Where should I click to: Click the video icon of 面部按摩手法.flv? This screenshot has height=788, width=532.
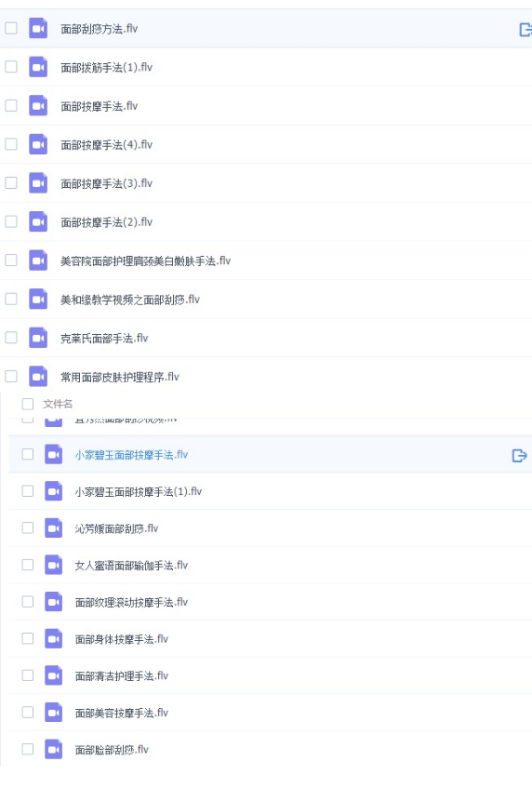pos(38,106)
